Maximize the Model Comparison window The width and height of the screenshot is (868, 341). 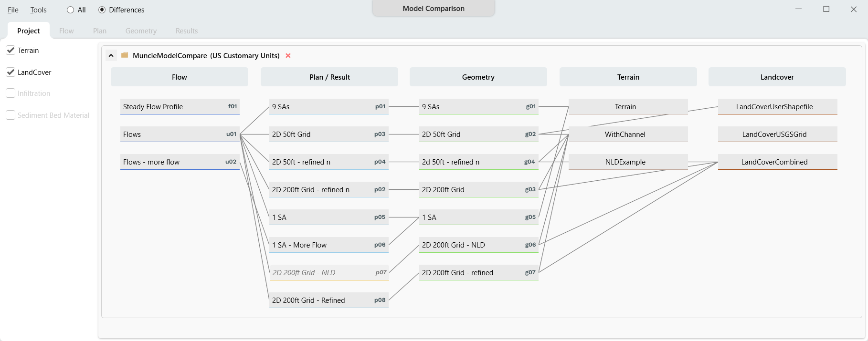click(826, 9)
